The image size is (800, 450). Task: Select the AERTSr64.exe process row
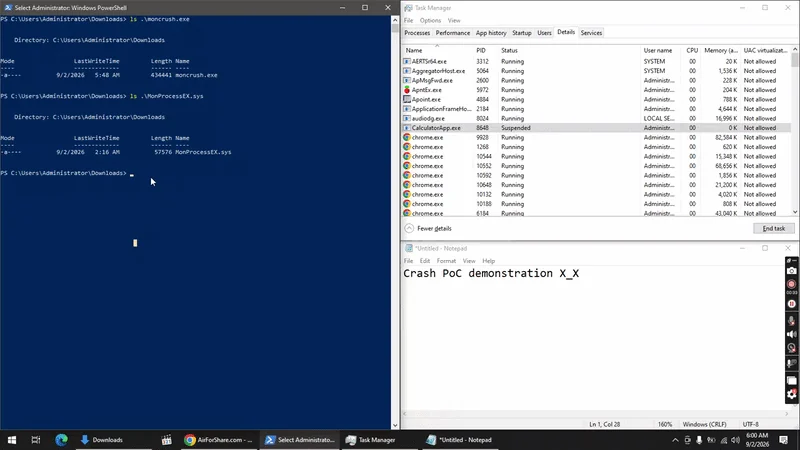[596, 61]
